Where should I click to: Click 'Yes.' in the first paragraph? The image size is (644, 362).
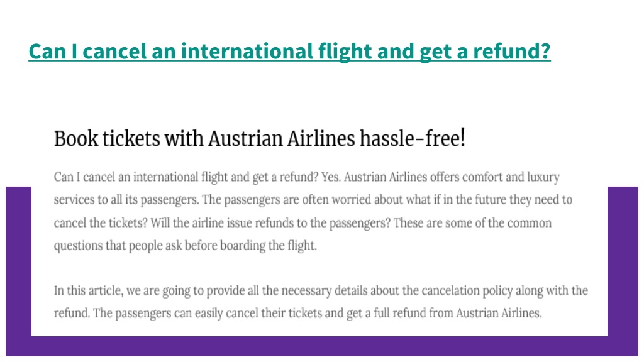click(x=331, y=177)
